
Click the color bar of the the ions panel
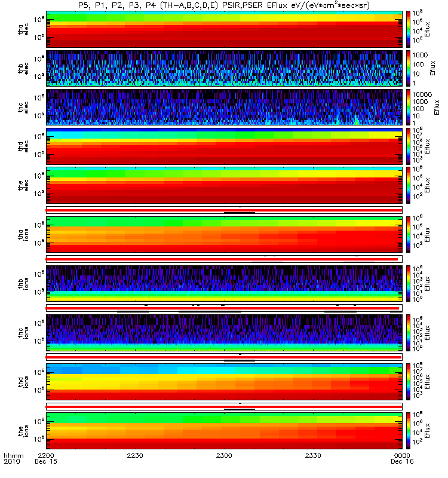click(408, 431)
